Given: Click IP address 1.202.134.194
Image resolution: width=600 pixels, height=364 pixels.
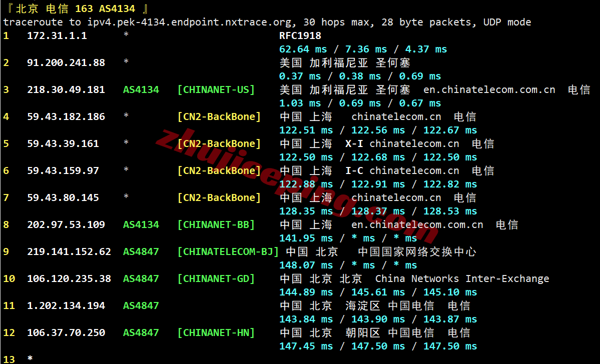Looking at the screenshot, I should coord(66,305).
